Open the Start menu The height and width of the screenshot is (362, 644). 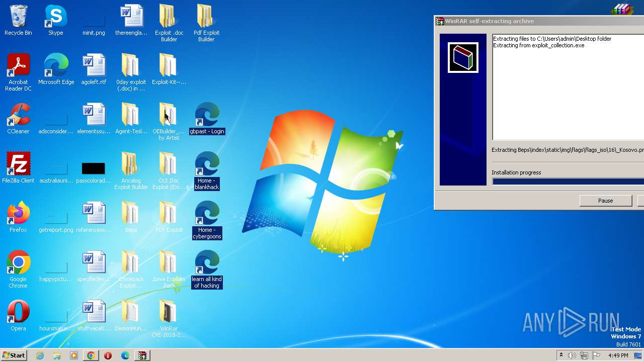pyautogui.click(x=14, y=355)
